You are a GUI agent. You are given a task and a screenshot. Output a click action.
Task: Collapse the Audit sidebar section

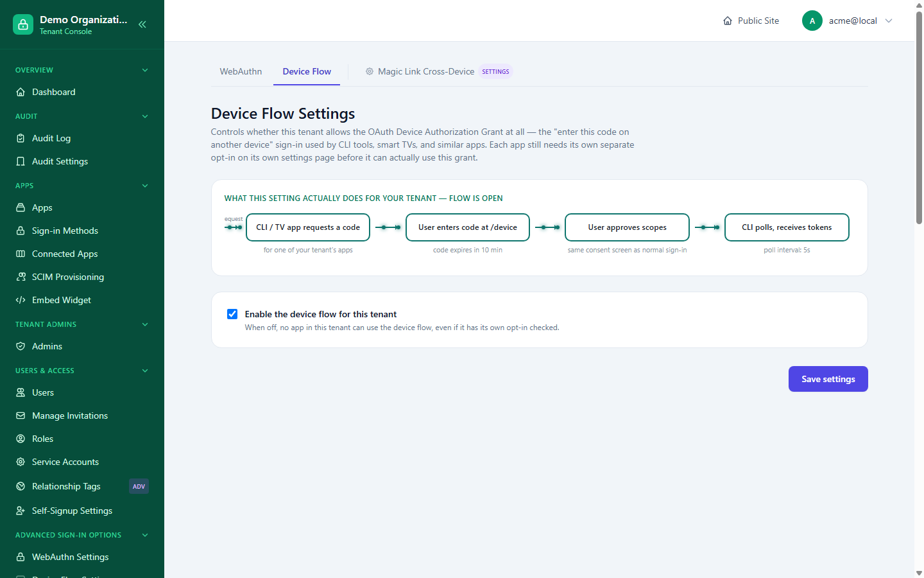pos(145,116)
